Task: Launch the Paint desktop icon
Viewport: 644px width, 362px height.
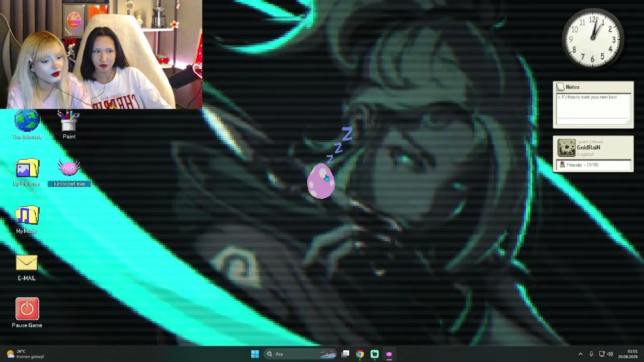Action: click(69, 124)
